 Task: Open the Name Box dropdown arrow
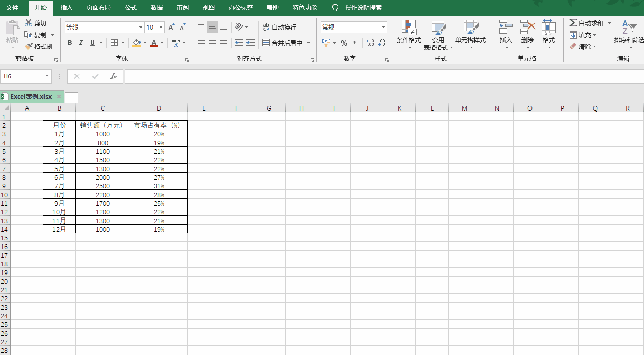point(47,76)
